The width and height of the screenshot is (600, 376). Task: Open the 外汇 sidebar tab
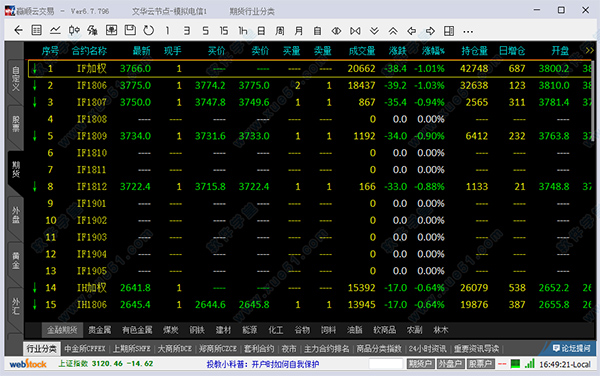coord(15,306)
